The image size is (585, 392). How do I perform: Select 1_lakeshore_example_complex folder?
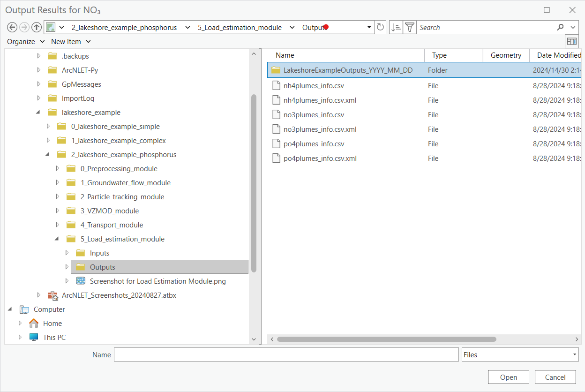(118, 141)
